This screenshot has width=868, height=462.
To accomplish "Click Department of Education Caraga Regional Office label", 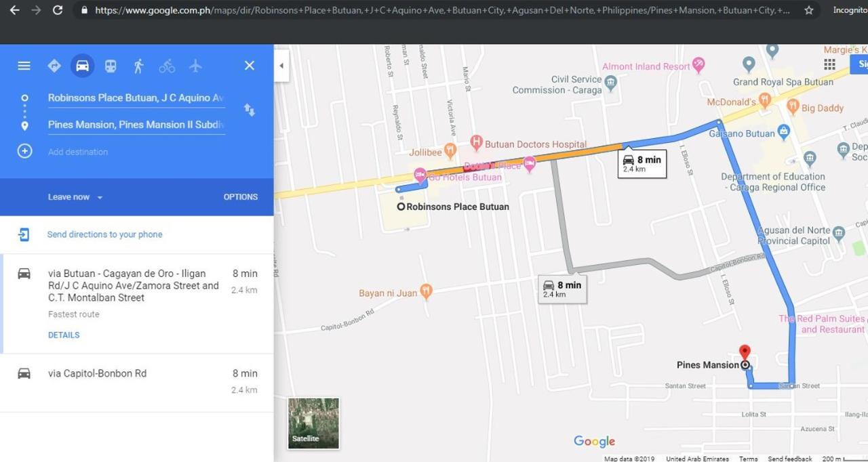I will [774, 182].
